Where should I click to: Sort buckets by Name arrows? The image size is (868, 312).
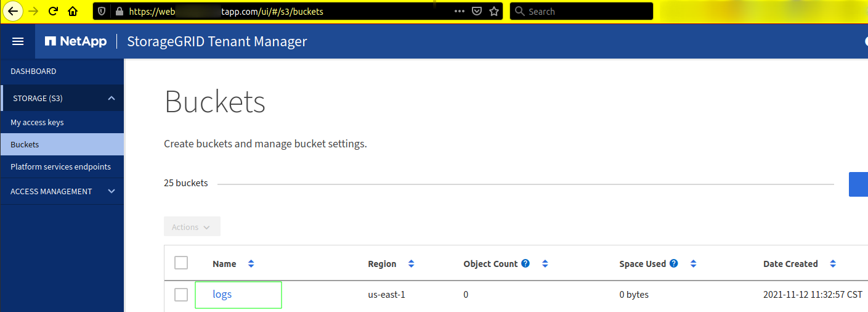click(x=251, y=264)
